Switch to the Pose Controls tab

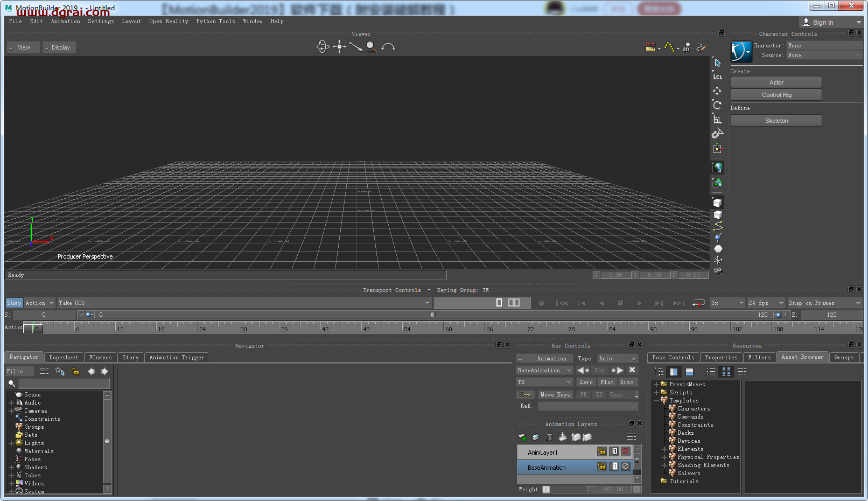[x=673, y=357]
